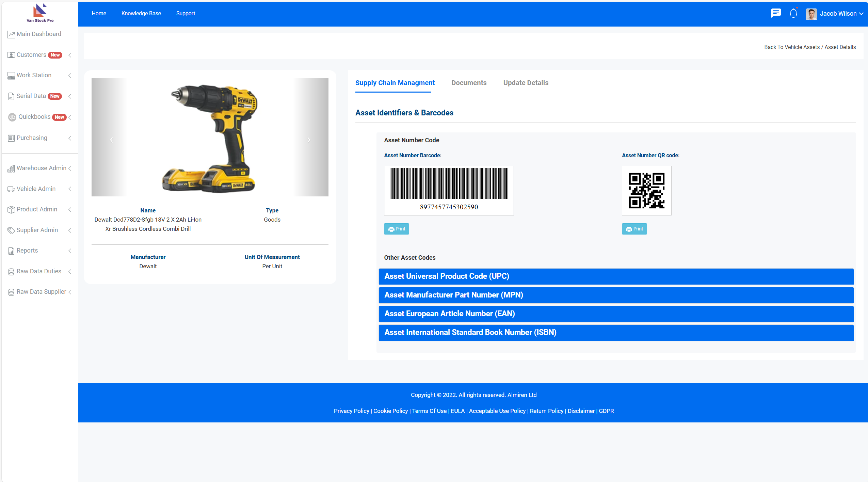868x482 pixels.
Task: Switch to the Documents tab
Action: (x=469, y=83)
